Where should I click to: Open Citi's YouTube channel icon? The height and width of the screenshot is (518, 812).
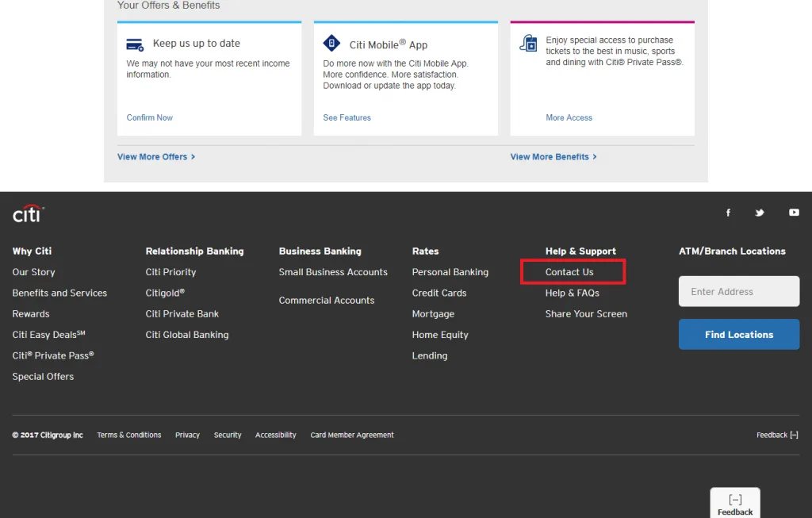[794, 213]
